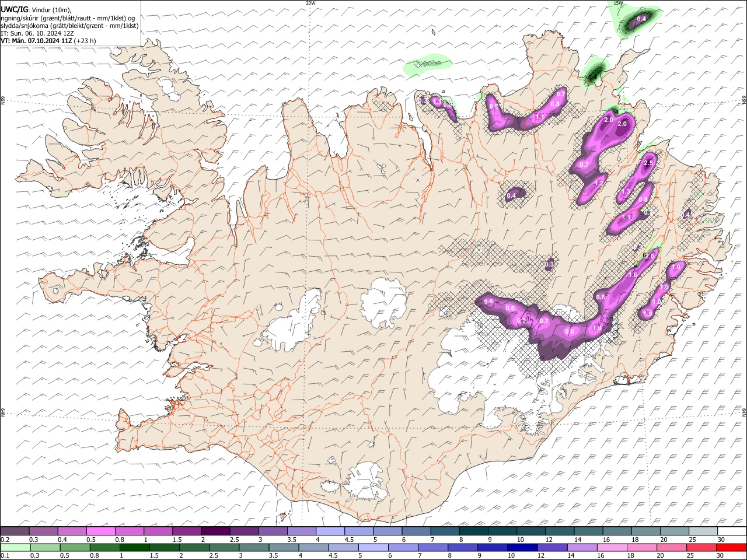Click the 'slydda/snjókoma' legend description line
The height and width of the screenshot is (560, 747).
pyautogui.click(x=69, y=26)
